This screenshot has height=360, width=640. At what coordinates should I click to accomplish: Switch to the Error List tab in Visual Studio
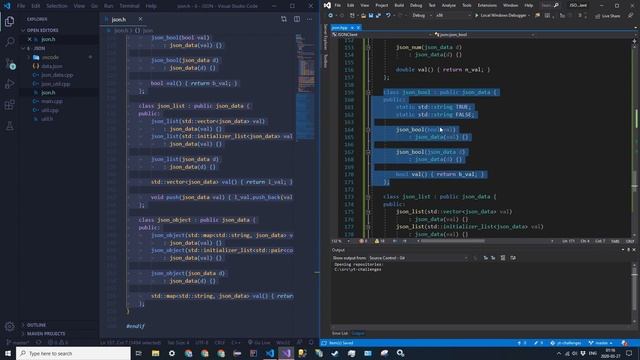340,333
